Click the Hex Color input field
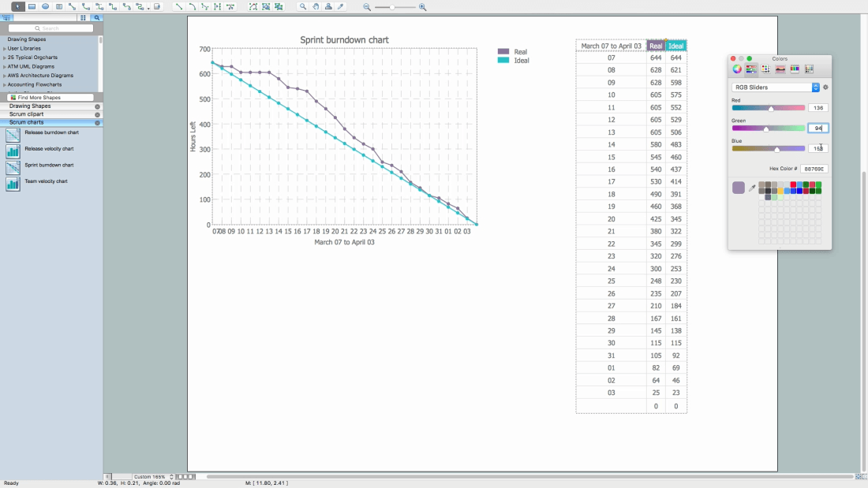 [x=814, y=169]
